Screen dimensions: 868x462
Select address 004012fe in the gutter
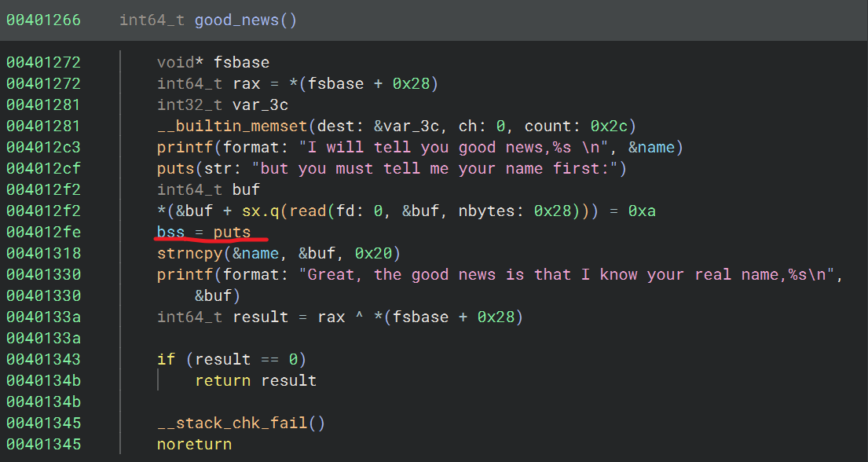pyautogui.click(x=43, y=232)
